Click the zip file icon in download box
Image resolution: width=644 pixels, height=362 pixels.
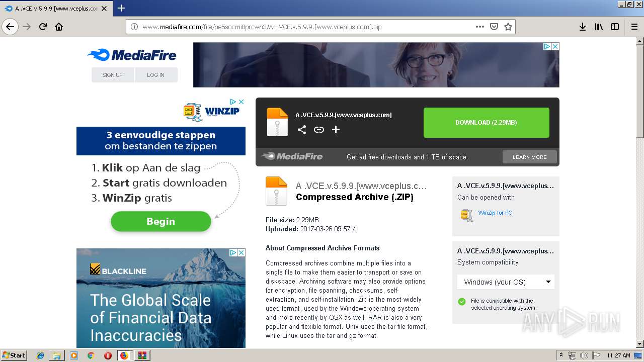277,122
